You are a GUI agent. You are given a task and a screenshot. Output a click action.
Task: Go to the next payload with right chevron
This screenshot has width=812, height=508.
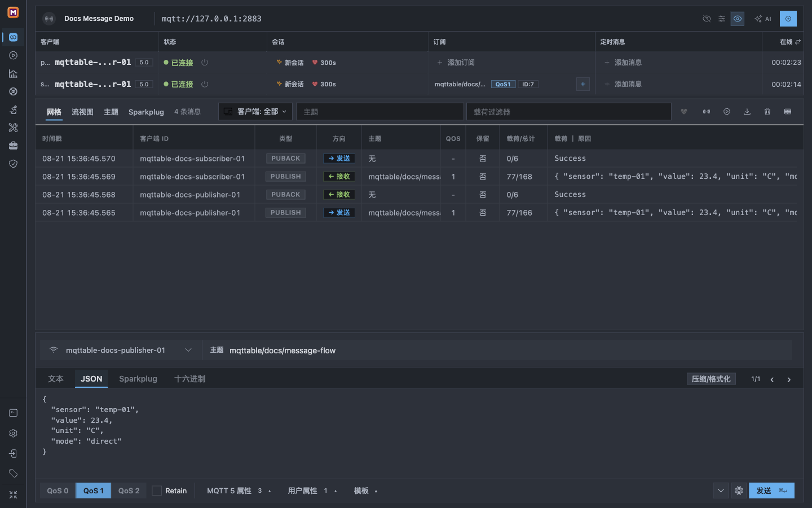click(x=789, y=379)
